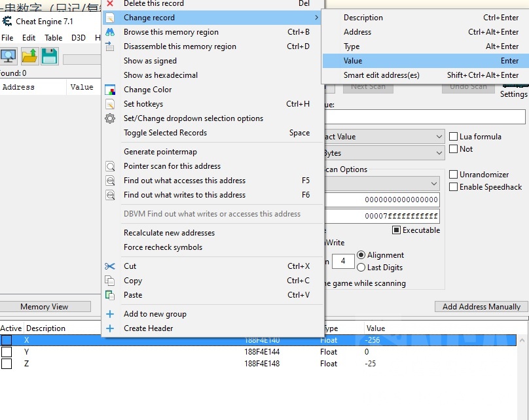Viewport: 529px width, 420px height.
Task: Open the Table menu
Action: click(x=53, y=38)
